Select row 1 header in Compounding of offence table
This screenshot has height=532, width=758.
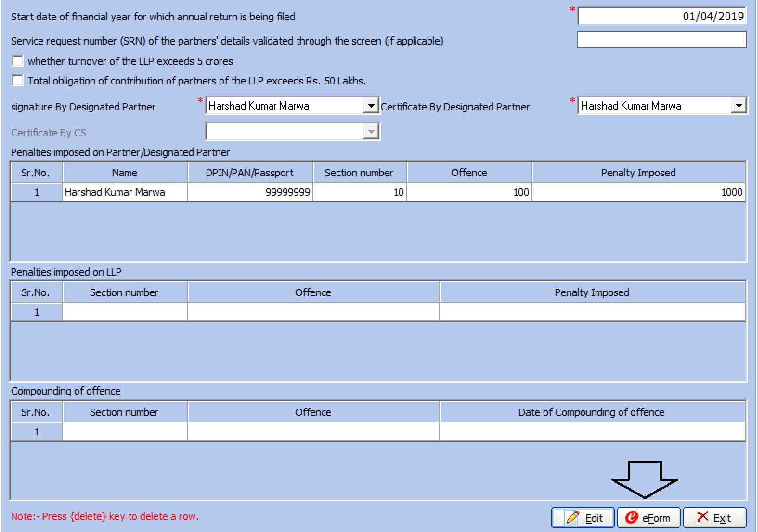(37, 432)
